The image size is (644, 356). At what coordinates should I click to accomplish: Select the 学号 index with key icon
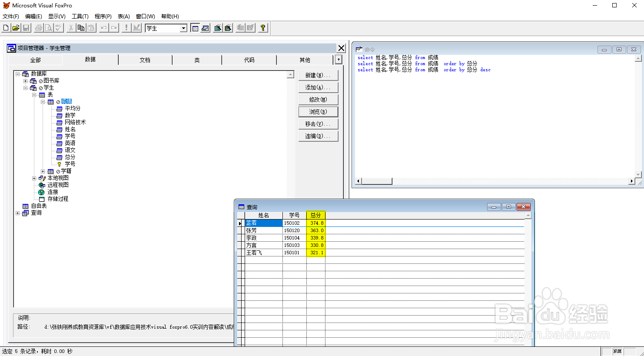(x=70, y=164)
